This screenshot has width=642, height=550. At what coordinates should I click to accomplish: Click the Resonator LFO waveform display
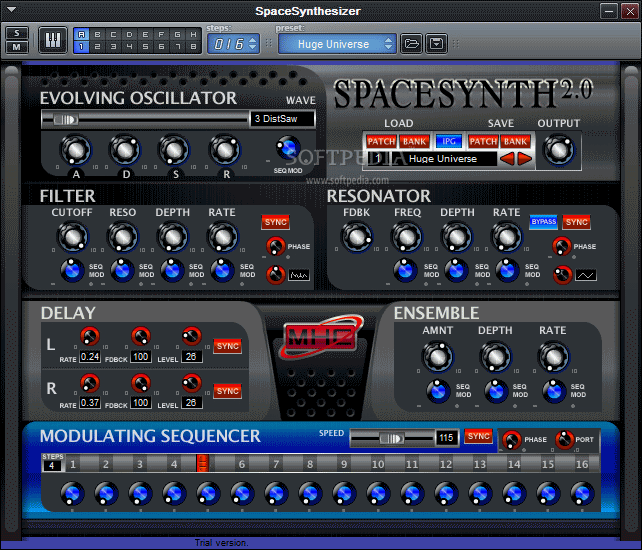(x=586, y=275)
